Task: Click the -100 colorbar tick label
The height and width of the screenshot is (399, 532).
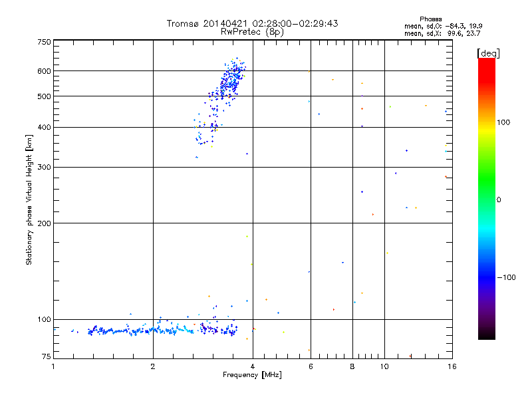Action: click(506, 277)
